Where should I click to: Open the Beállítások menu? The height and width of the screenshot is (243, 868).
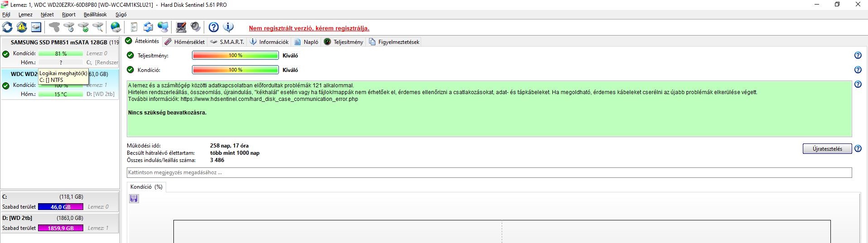[x=95, y=14]
